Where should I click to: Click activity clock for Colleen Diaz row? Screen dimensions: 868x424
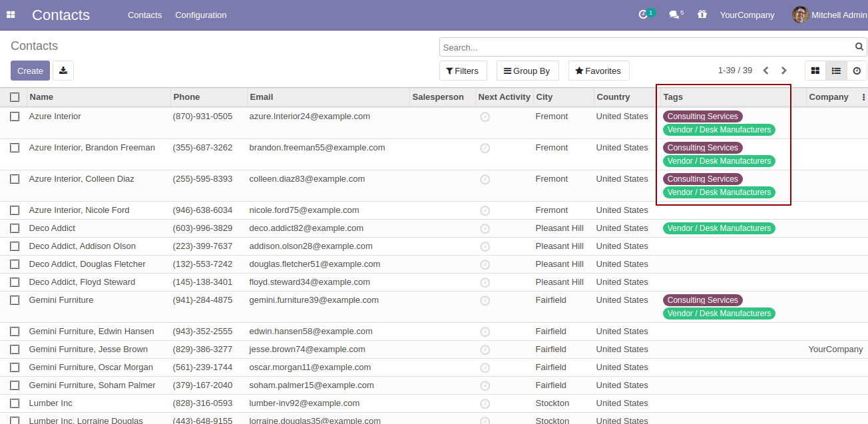tap(485, 180)
